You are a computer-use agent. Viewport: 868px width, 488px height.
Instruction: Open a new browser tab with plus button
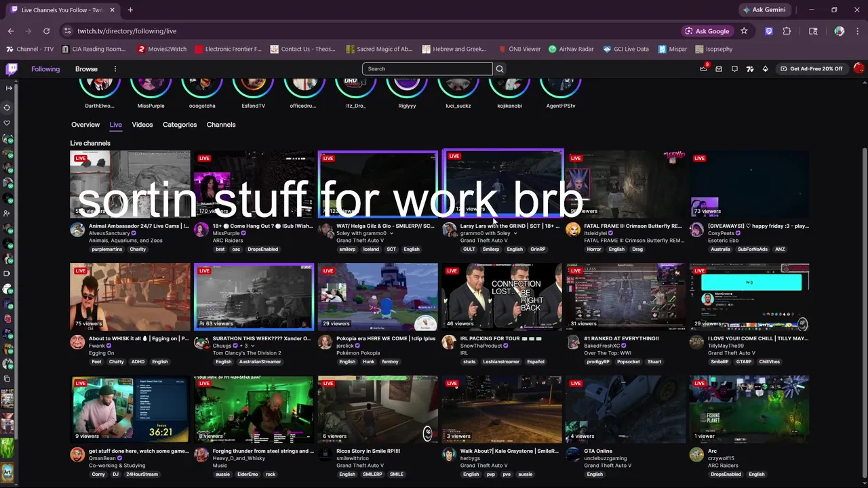coord(130,9)
